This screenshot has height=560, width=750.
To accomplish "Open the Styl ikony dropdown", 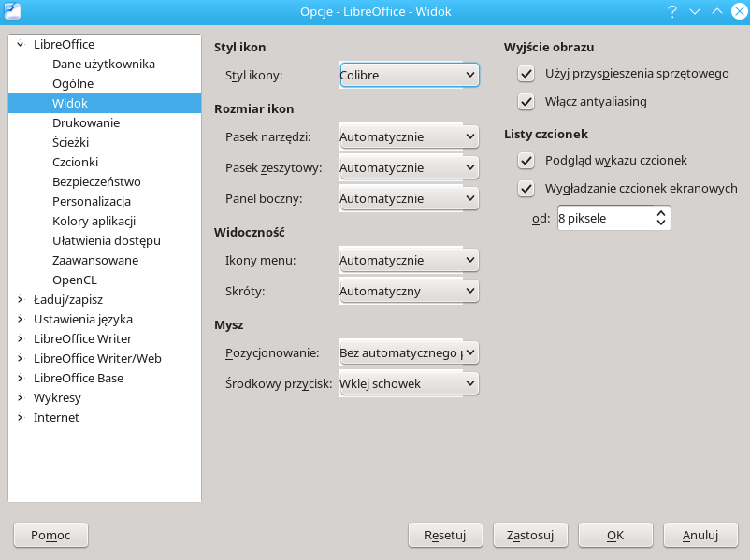I will (409, 75).
